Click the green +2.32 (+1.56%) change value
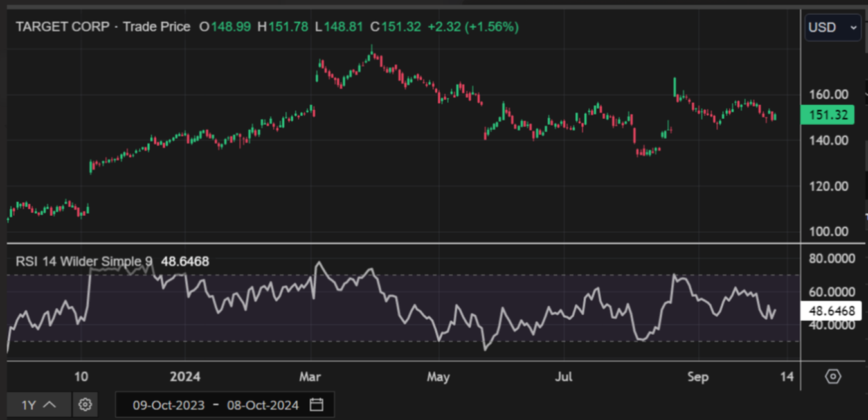This screenshot has height=420, width=868. pos(473,27)
